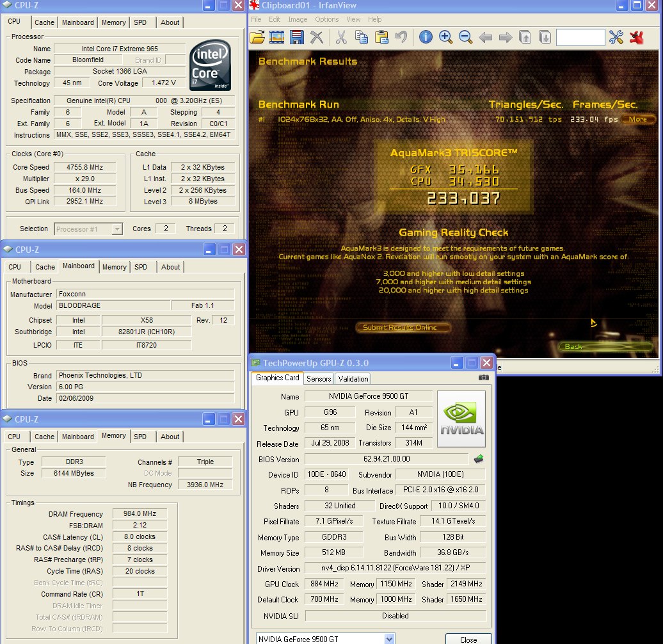Switch to Cache tab in top CPU-Z window
663x644 pixels.
44,22
